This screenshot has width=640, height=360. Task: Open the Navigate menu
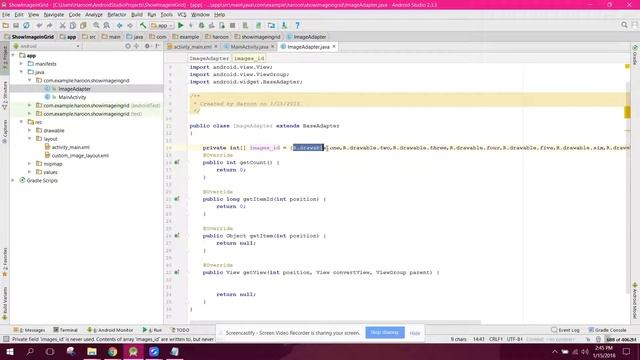click(x=54, y=15)
